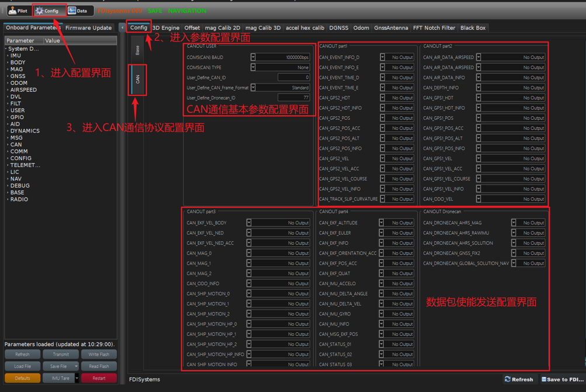Click the Load File button

click(x=22, y=366)
